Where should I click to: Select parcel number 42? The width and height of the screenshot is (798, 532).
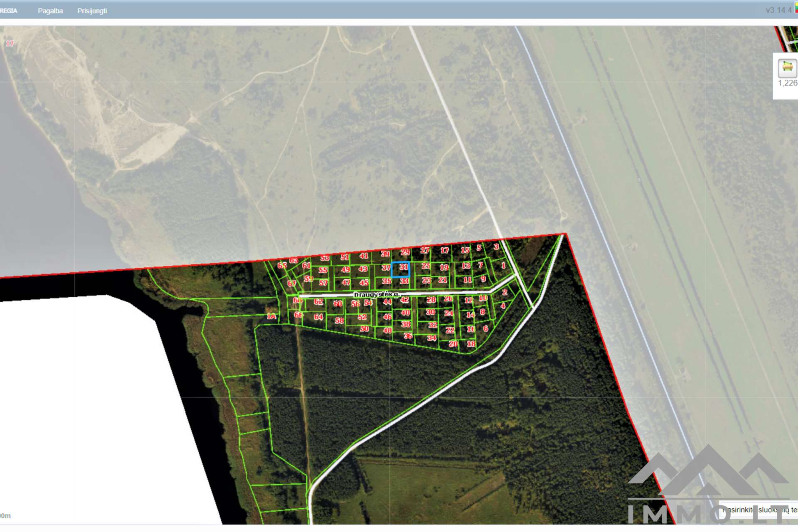click(404, 300)
